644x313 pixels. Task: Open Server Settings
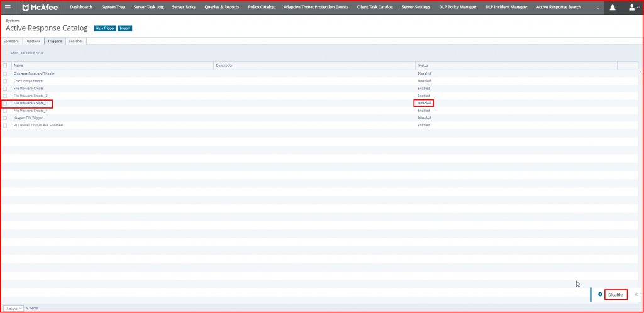coord(416,7)
